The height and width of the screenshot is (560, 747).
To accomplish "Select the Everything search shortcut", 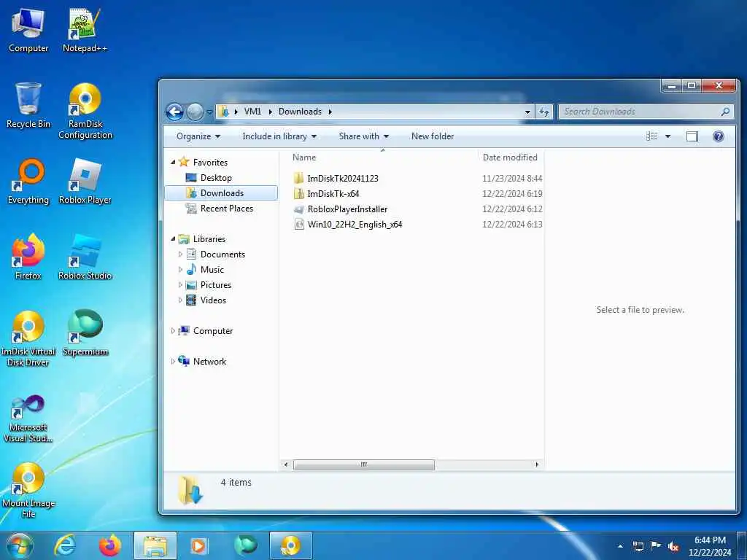I will [x=28, y=182].
